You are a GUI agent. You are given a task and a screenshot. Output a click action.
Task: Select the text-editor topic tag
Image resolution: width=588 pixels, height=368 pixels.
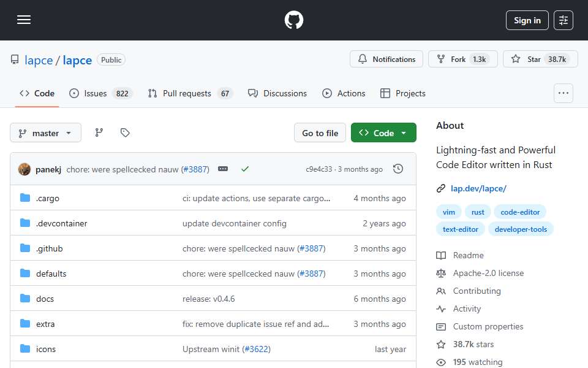pos(461,229)
